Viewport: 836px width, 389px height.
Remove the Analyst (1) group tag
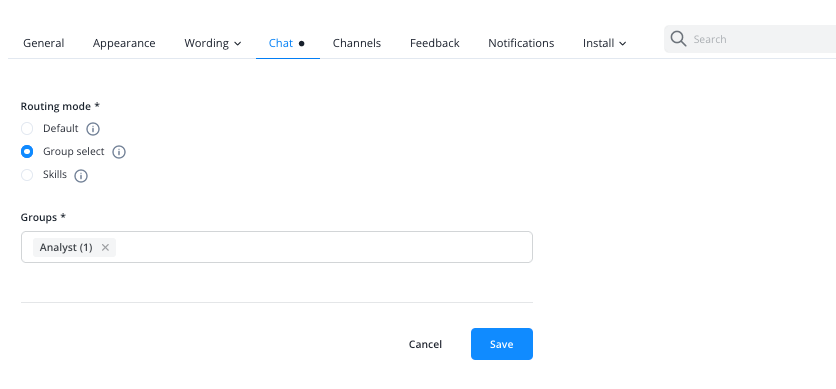(105, 247)
